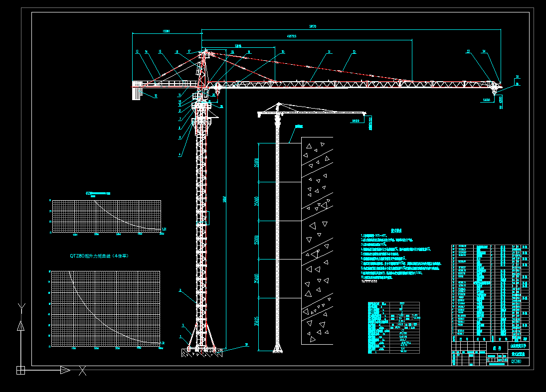Select part callout number 17
This screenshot has height=392, width=546.
(189, 51)
